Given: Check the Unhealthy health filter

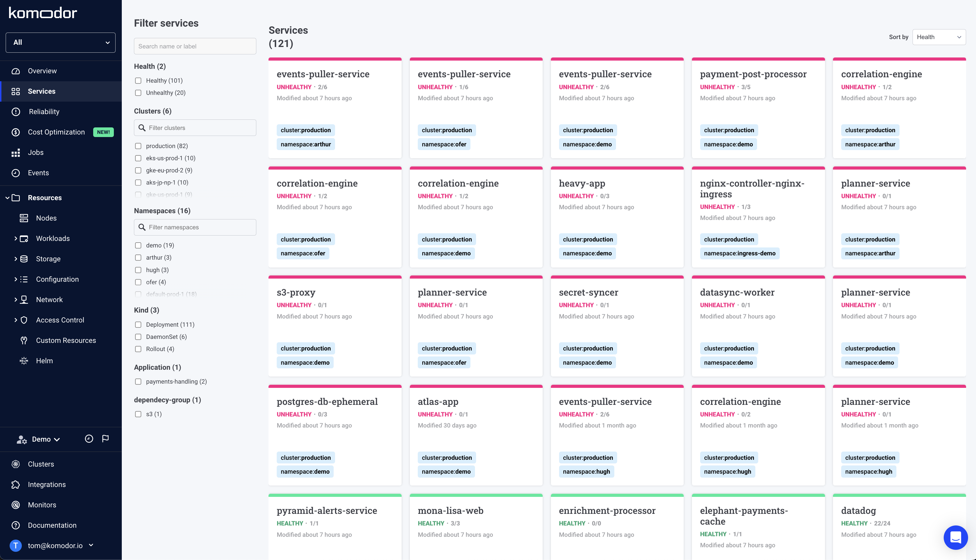Looking at the screenshot, I should click(x=138, y=93).
